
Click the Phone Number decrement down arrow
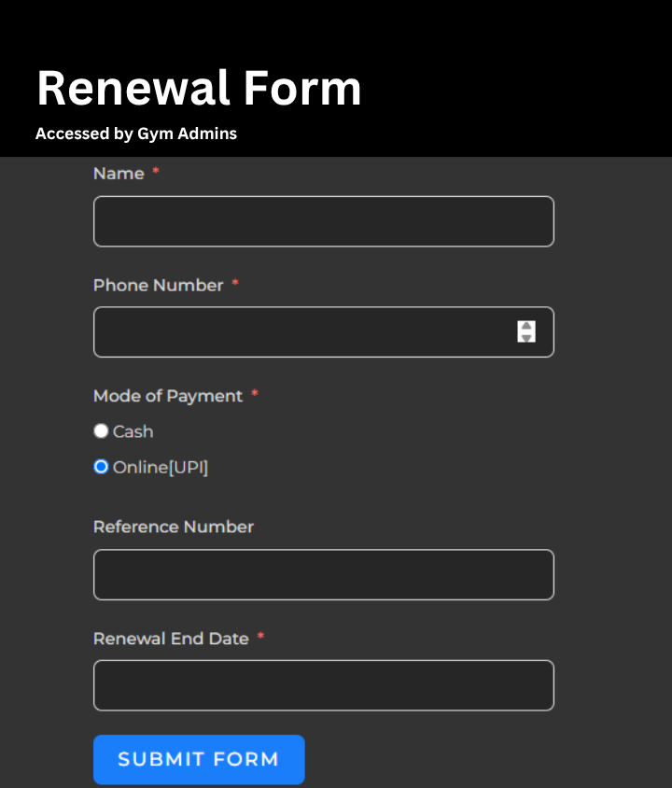tap(526, 337)
